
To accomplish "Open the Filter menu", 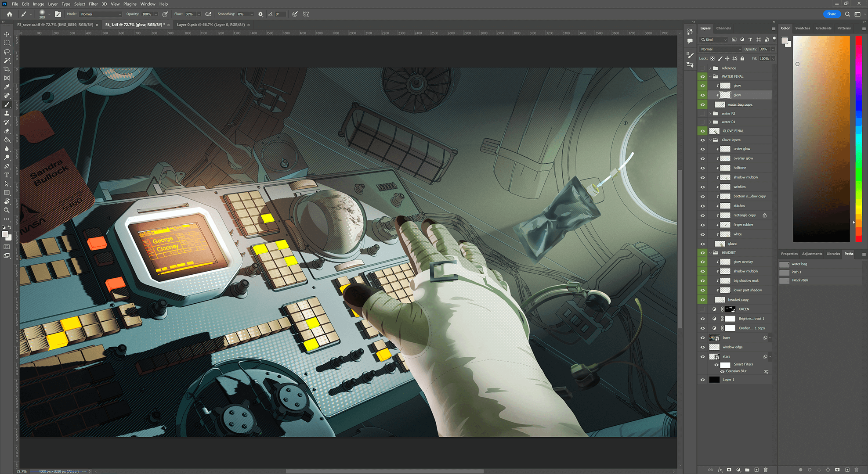I will pos(93,4).
